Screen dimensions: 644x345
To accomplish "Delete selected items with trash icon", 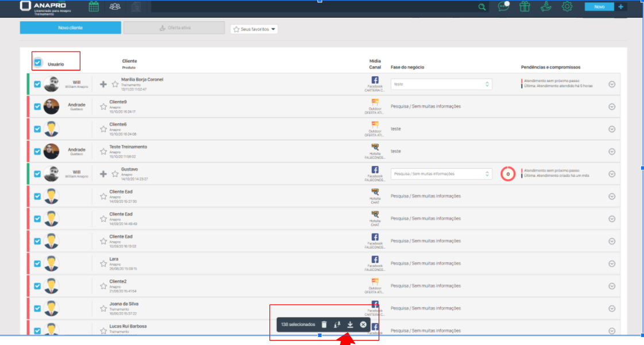I will pyautogui.click(x=324, y=324).
